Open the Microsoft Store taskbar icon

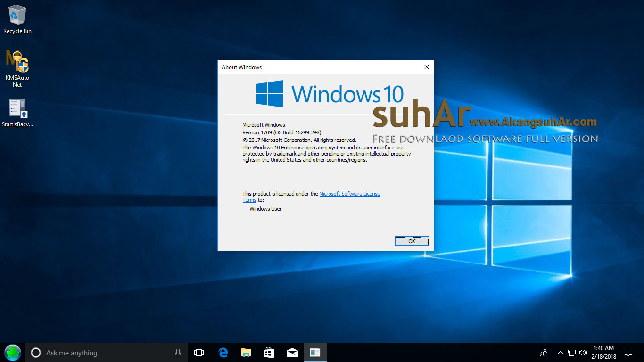(269, 353)
